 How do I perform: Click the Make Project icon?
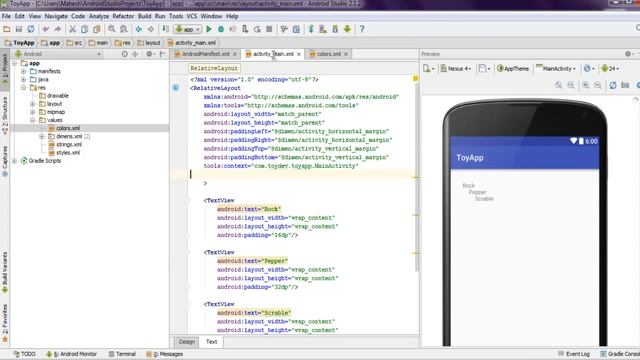[166, 29]
